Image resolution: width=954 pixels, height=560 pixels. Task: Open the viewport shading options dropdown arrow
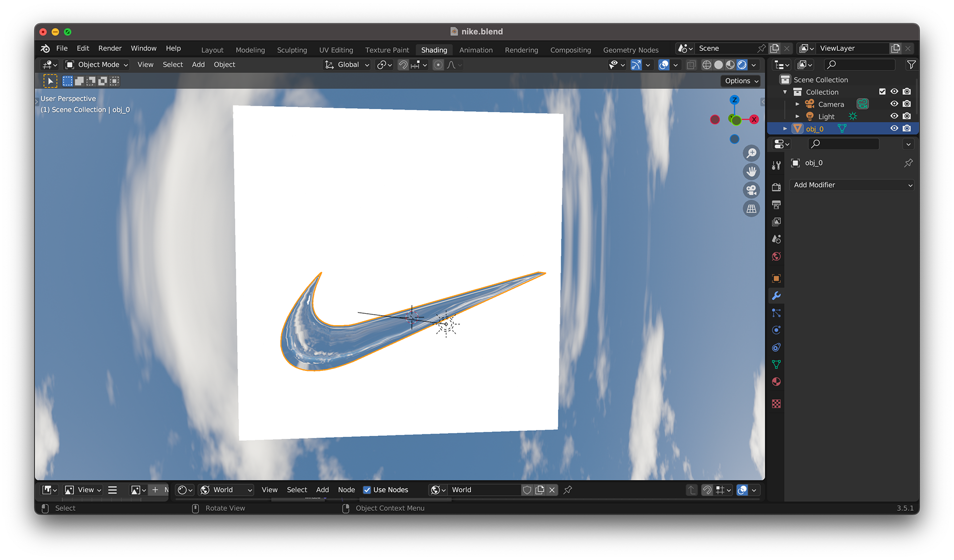tap(754, 65)
